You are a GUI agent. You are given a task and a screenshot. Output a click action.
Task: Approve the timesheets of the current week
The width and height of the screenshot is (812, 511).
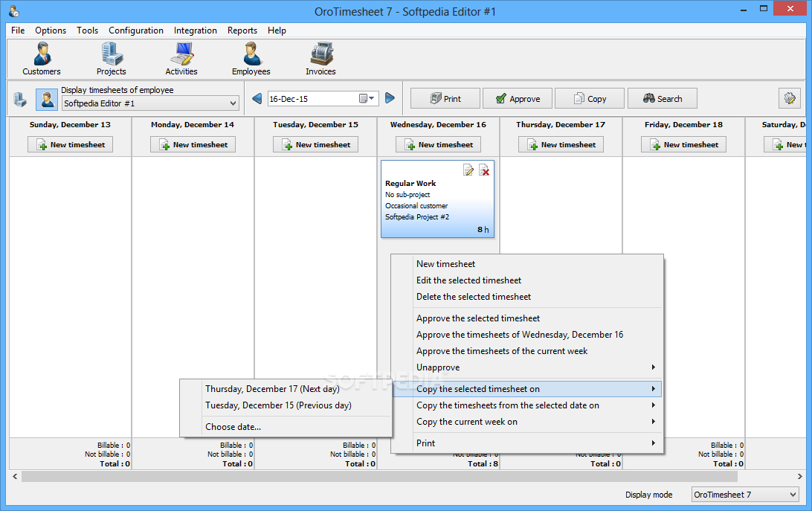point(527,351)
